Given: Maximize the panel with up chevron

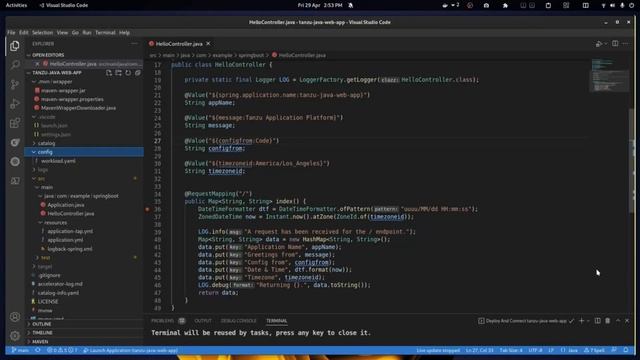Looking at the screenshot, I should (618, 321).
